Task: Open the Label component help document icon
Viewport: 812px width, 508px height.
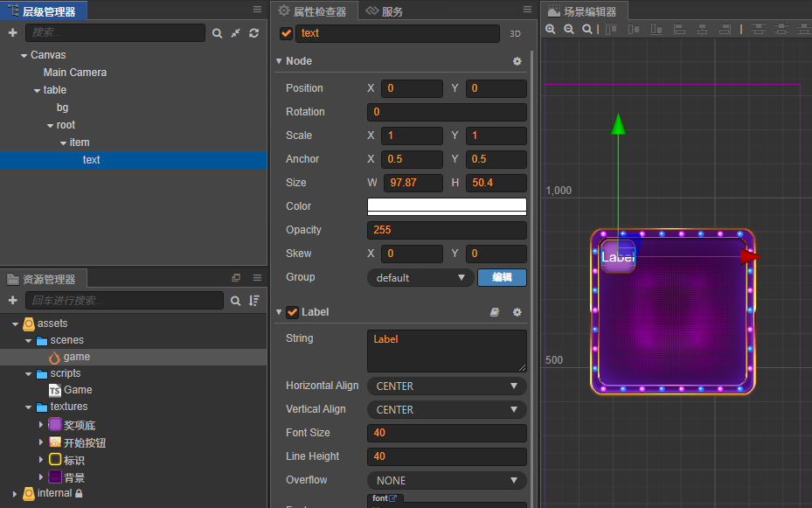Action: (x=495, y=312)
